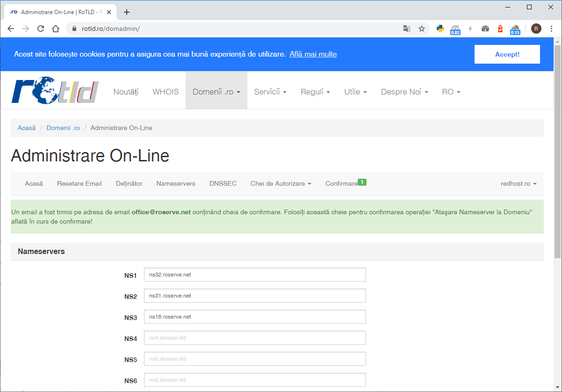Click the lightning bolt extension icon
The height and width of the screenshot is (392, 562).
tap(470, 29)
